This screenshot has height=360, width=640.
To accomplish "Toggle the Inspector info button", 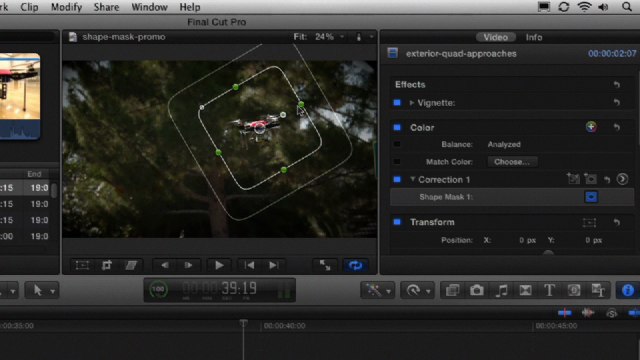I will click(x=627, y=290).
